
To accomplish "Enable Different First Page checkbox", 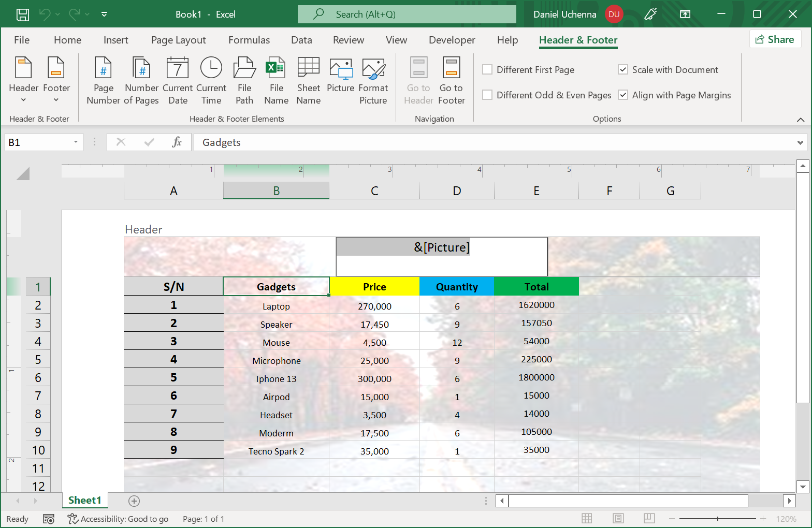I will [x=487, y=70].
